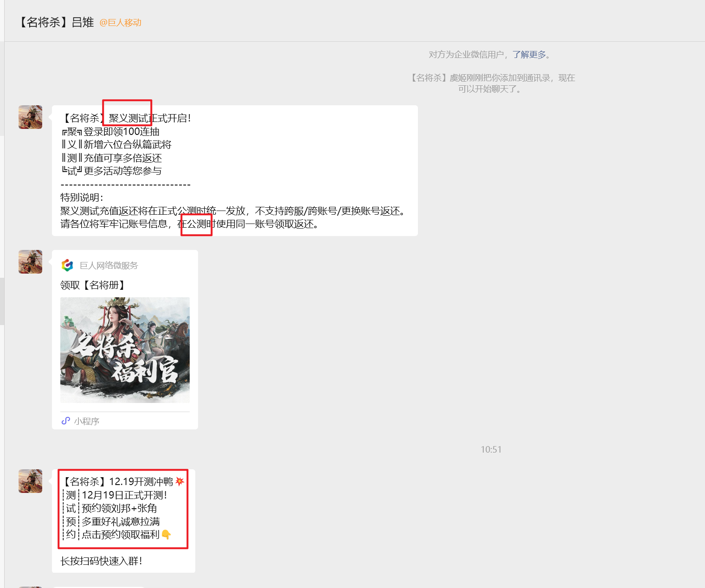Click the avatar beside the 12.19开测冲鸭 message
The width and height of the screenshot is (705, 588).
30,481
